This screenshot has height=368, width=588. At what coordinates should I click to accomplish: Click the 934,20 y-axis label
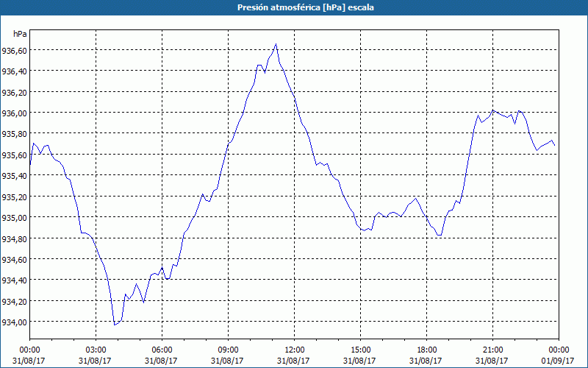(14, 301)
